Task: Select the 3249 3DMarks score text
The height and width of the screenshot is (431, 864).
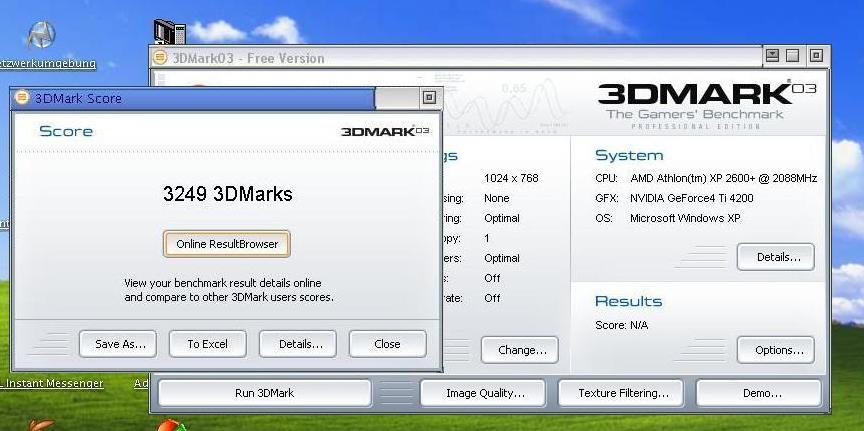Action: [228, 194]
